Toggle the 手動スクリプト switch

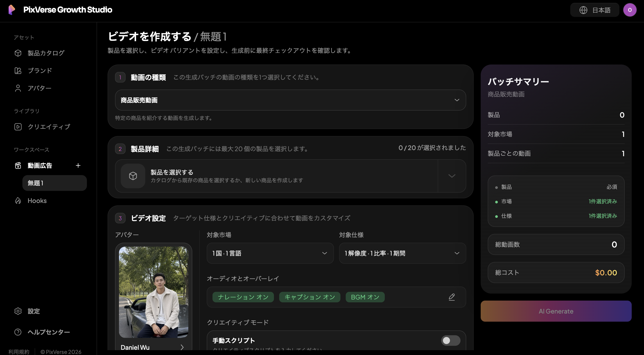click(x=450, y=341)
